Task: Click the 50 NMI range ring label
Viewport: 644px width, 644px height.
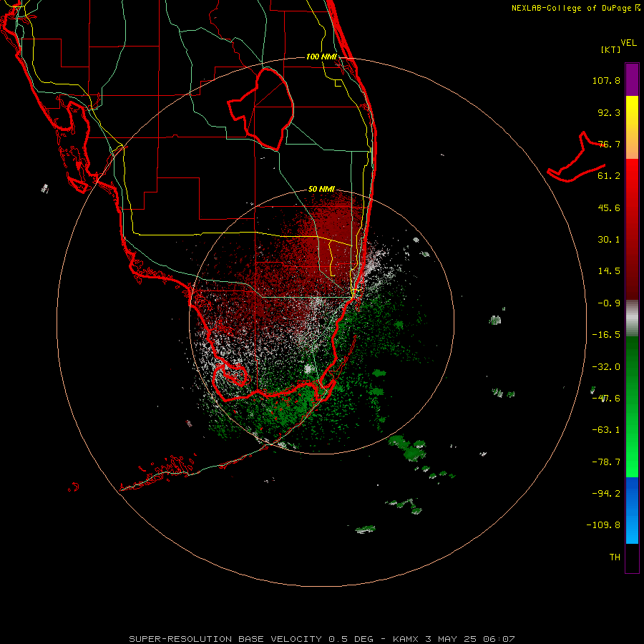Action: (321, 190)
